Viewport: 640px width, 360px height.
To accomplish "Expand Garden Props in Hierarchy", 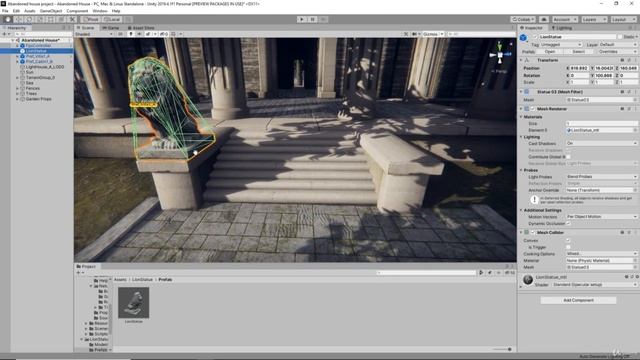I will [18, 99].
